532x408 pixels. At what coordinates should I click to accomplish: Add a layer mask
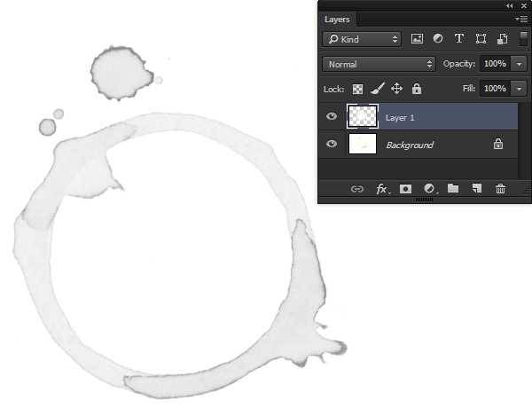405,189
